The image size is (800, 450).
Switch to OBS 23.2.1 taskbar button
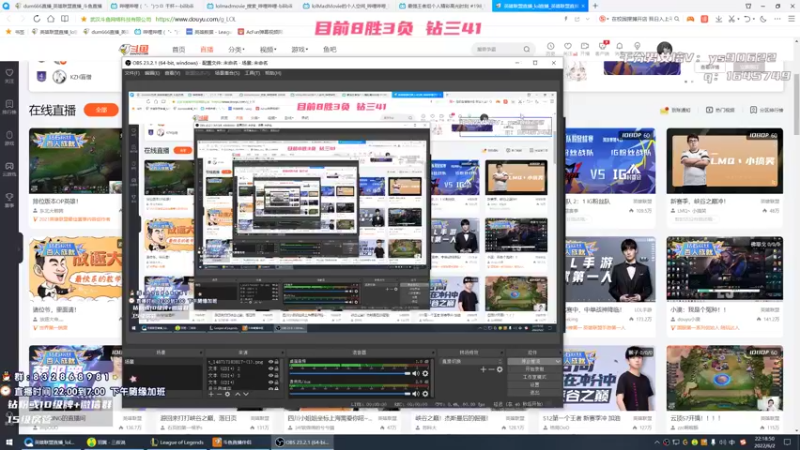tap(303, 442)
